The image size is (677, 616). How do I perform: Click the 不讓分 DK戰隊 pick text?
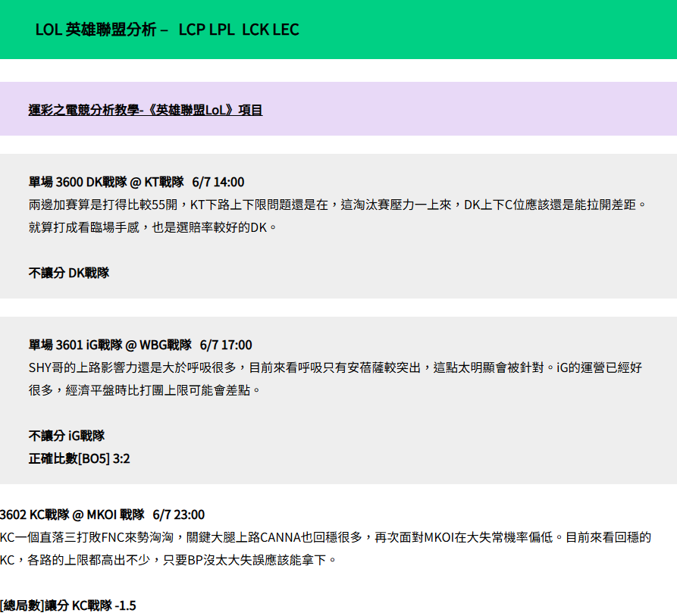point(69,273)
